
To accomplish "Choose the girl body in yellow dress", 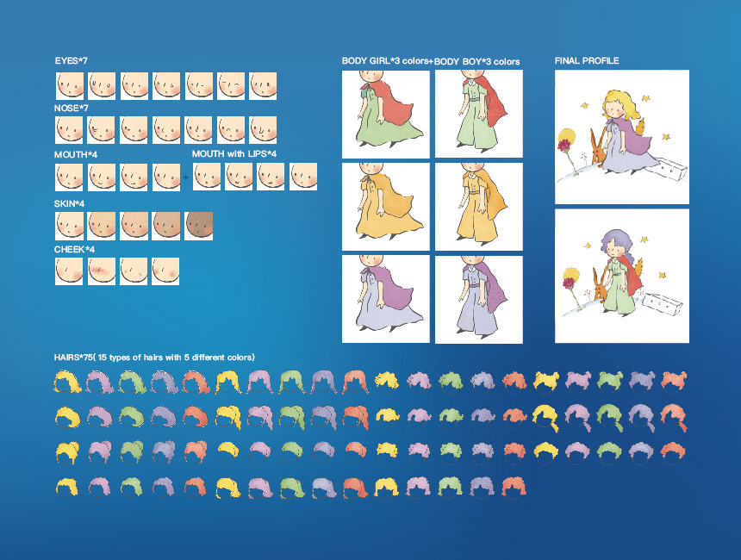I will pyautogui.click(x=386, y=207).
